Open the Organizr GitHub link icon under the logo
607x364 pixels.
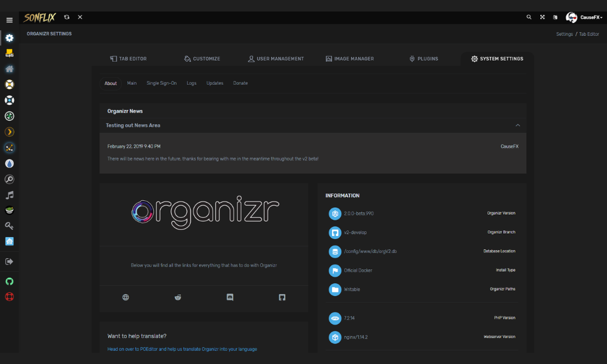[282, 297]
